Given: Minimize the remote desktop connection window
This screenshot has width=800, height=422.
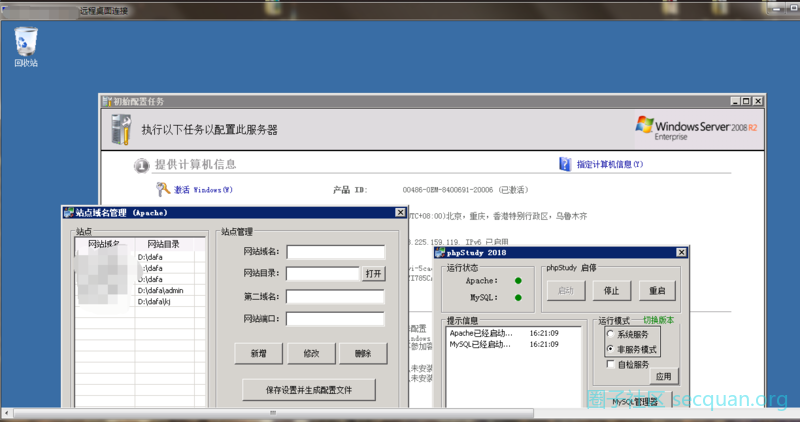Looking at the screenshot, I should pos(776,9).
